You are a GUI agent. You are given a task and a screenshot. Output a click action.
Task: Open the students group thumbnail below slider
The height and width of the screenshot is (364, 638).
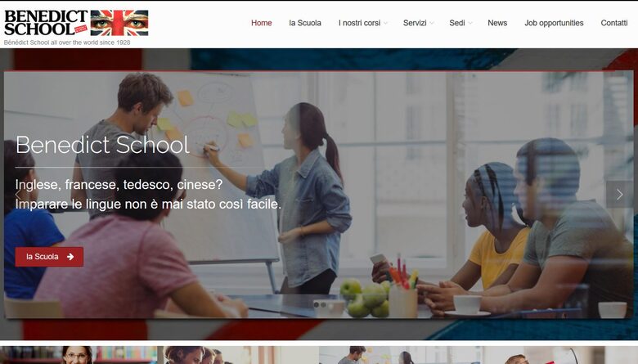point(238,355)
